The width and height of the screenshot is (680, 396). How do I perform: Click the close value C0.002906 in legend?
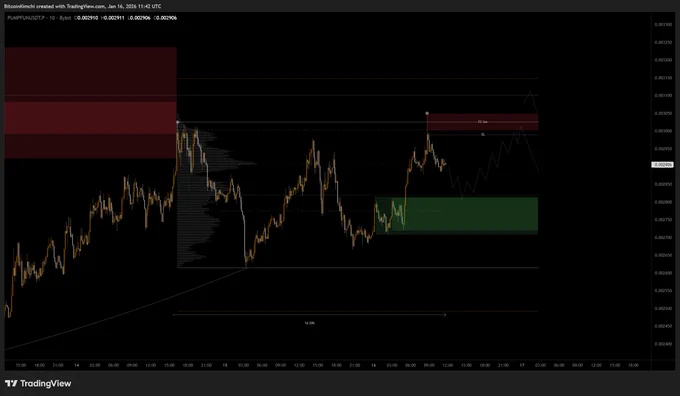pos(165,18)
